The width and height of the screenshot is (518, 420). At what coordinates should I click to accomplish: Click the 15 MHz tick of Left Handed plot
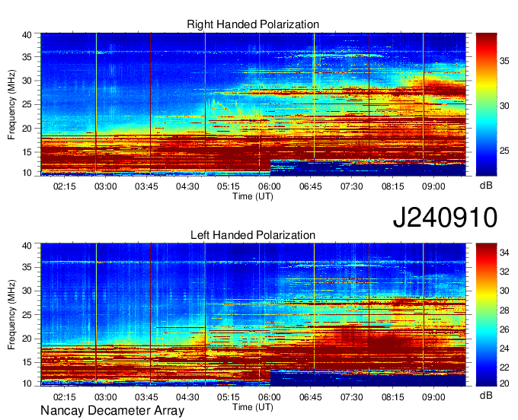tap(27, 363)
